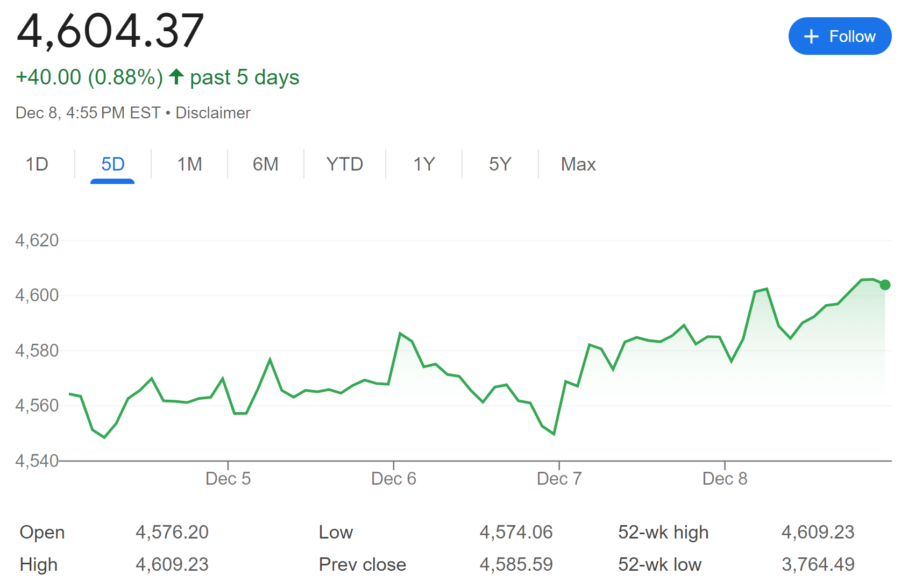
Task: Click the green up arrow indicator
Action: click(x=176, y=77)
